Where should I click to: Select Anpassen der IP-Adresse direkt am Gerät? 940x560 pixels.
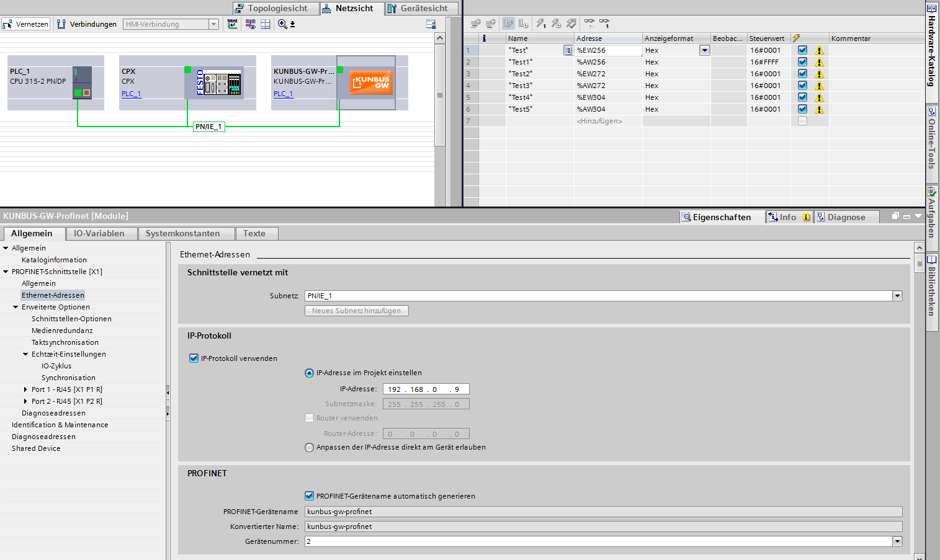309,447
